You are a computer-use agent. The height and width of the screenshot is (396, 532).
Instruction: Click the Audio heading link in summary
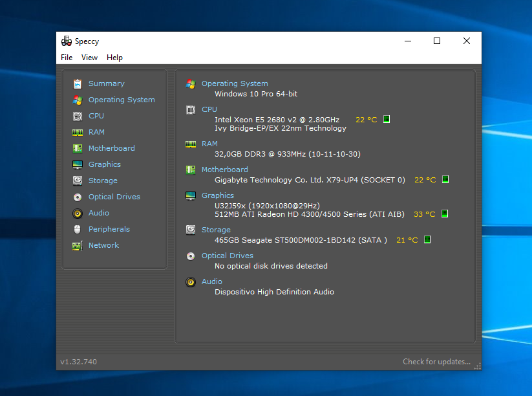point(212,281)
